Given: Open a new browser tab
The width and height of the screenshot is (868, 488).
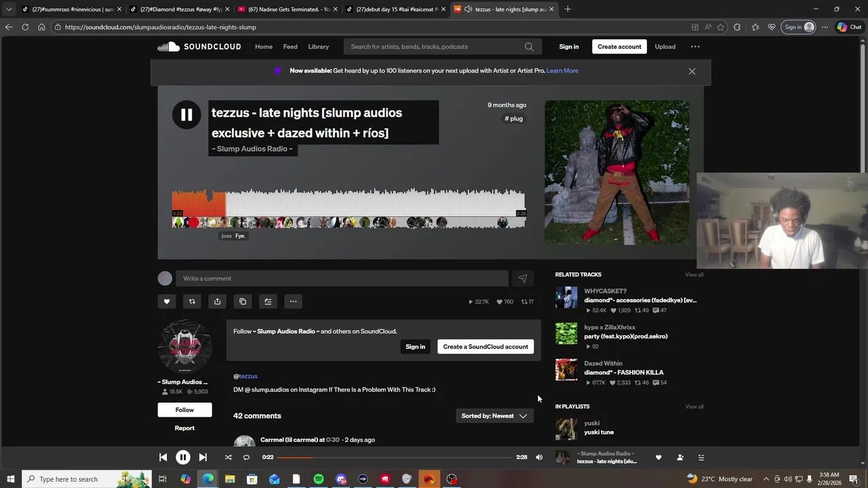Looking at the screenshot, I should click(568, 9).
